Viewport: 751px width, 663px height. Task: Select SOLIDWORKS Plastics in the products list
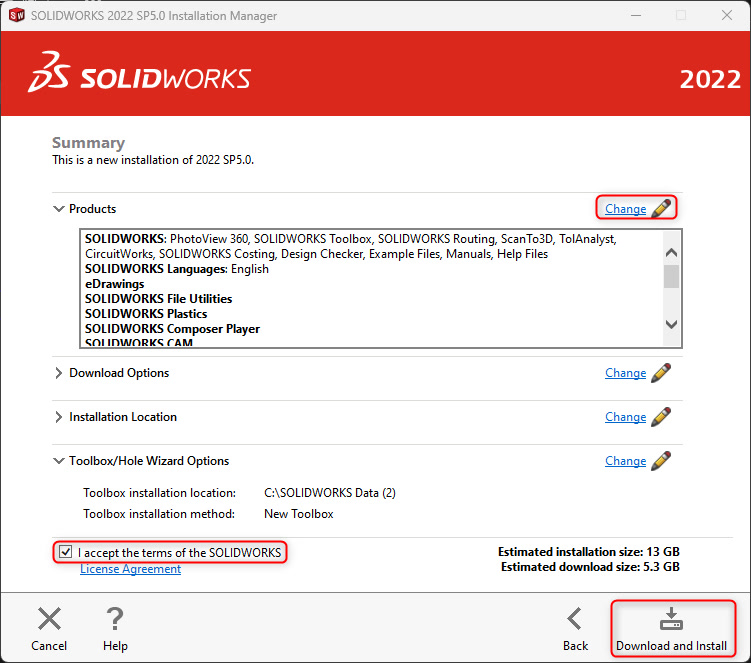pos(146,314)
